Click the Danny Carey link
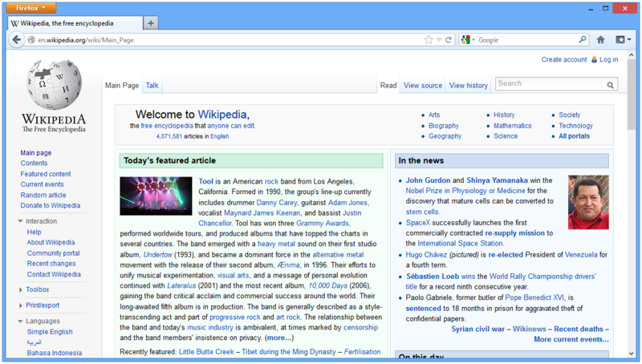This screenshot has height=364, width=642. click(x=276, y=203)
